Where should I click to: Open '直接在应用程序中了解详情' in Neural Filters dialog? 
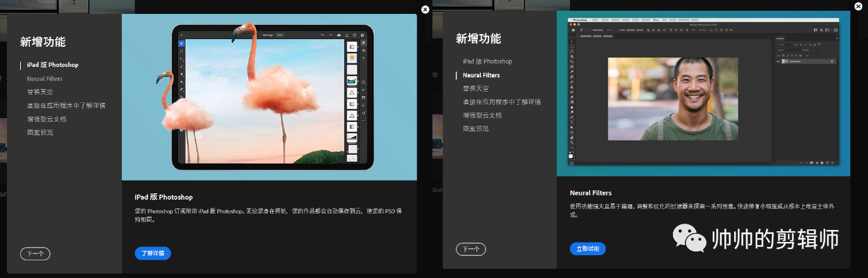[x=501, y=102]
